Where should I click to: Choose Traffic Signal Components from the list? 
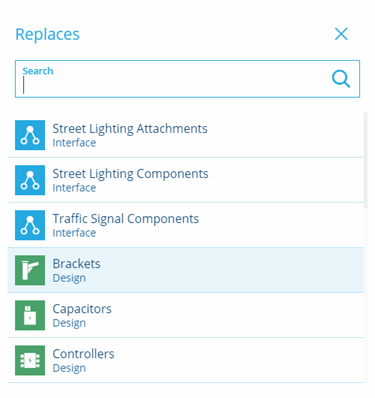coord(185,225)
